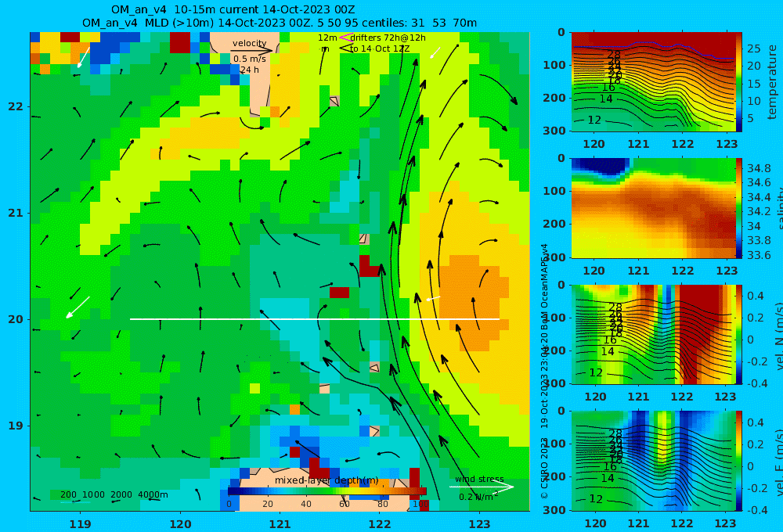Click longitude label 123 on main map
783x532 pixels.
(x=480, y=524)
